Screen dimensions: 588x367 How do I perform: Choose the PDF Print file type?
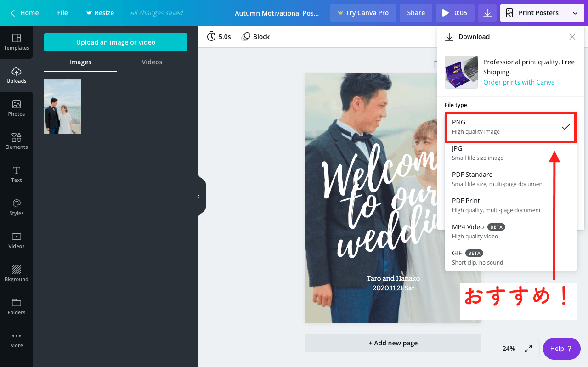510,205
